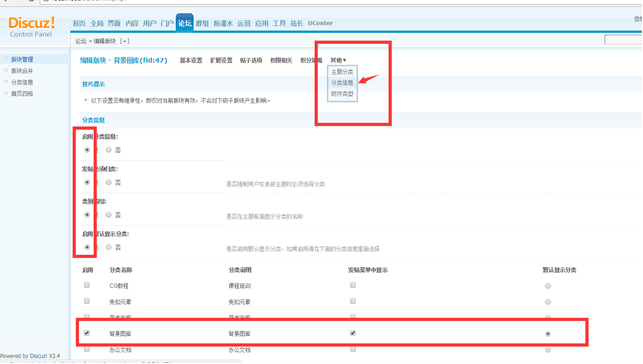643x364 pixels.
Task: Switch to the 权限相关 settings tab
Action: point(281,60)
